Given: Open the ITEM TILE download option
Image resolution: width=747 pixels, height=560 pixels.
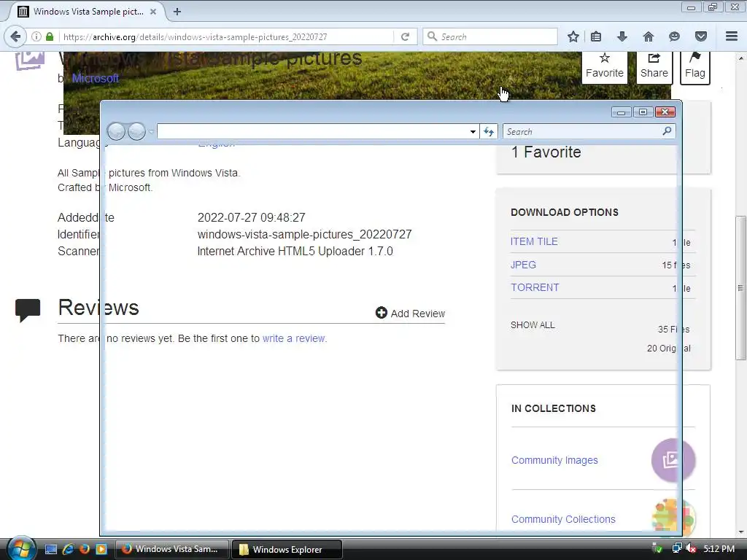Looking at the screenshot, I should click(x=534, y=241).
